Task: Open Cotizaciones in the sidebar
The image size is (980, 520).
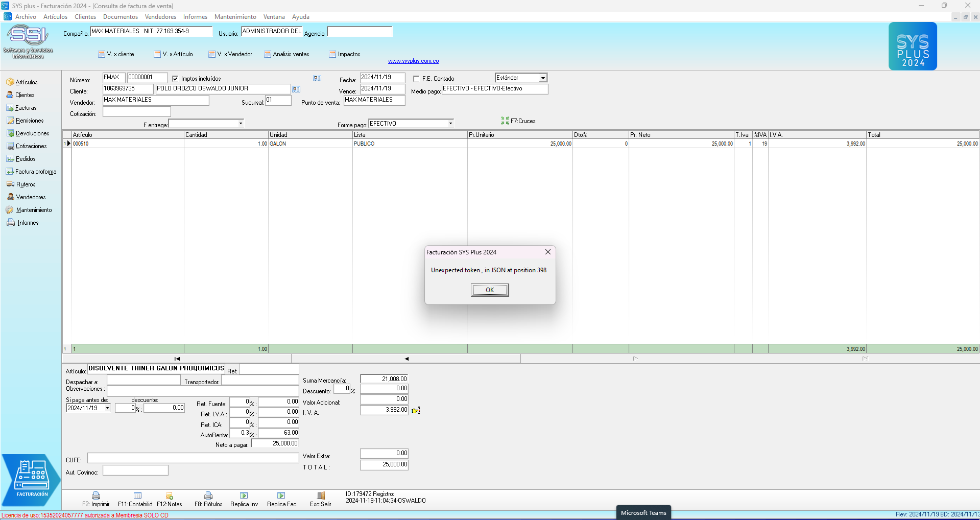Action: pos(27,146)
